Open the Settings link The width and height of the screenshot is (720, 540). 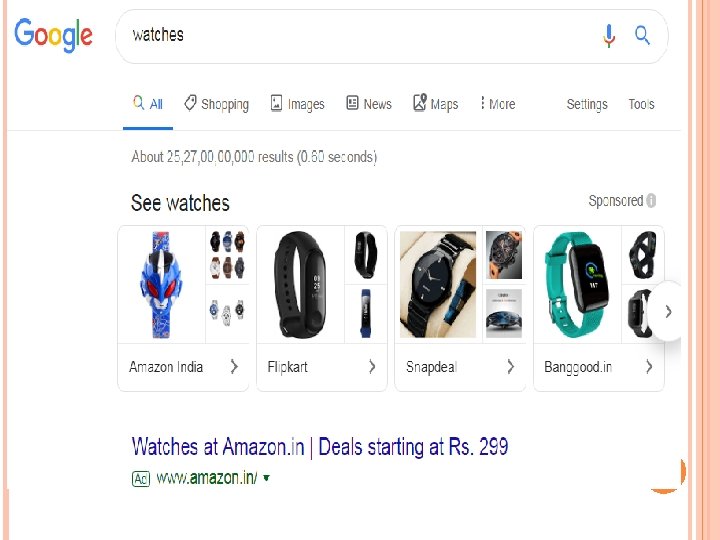(587, 104)
